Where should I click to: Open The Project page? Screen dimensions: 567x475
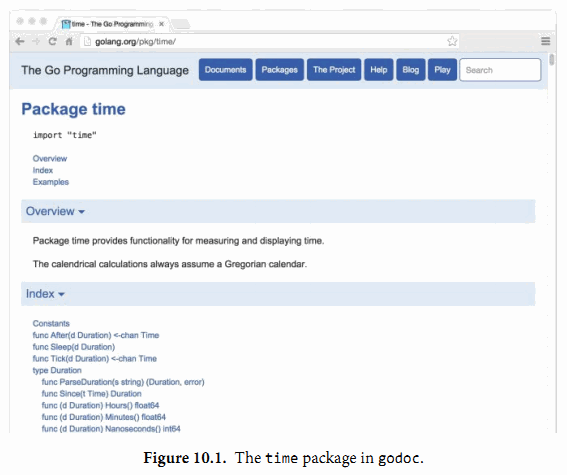(x=334, y=70)
